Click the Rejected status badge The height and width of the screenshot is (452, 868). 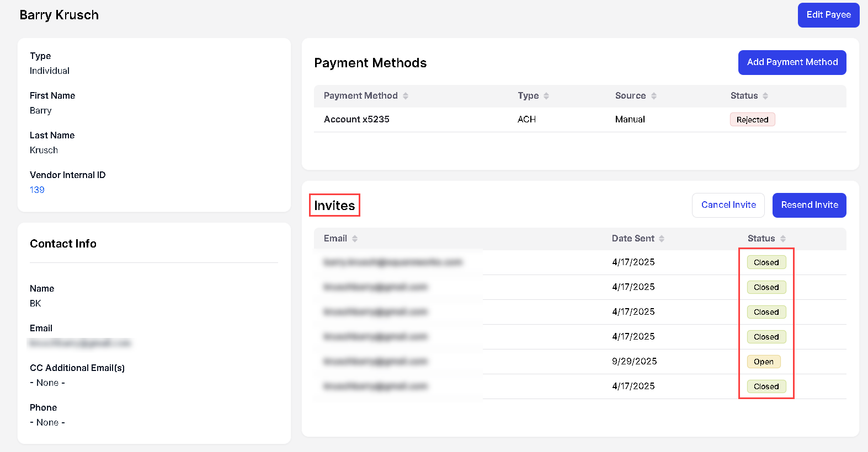click(x=752, y=120)
